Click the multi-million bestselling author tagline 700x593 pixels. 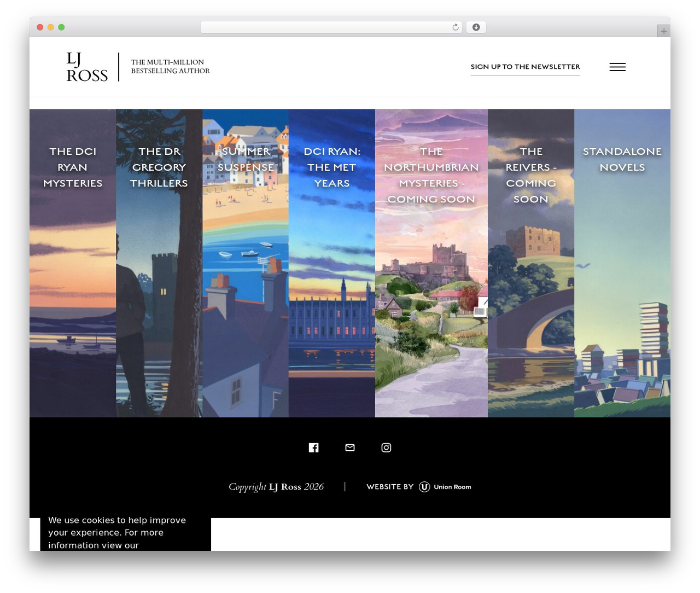[x=170, y=67]
